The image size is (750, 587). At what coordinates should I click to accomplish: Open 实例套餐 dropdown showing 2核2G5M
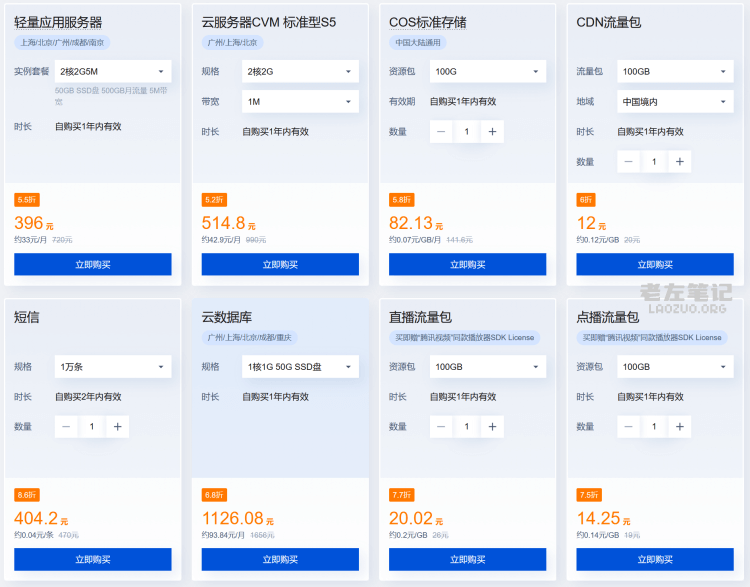point(112,71)
